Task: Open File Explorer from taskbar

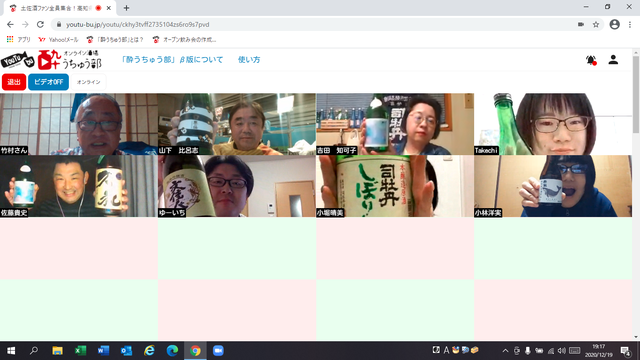Action: click(x=57, y=351)
